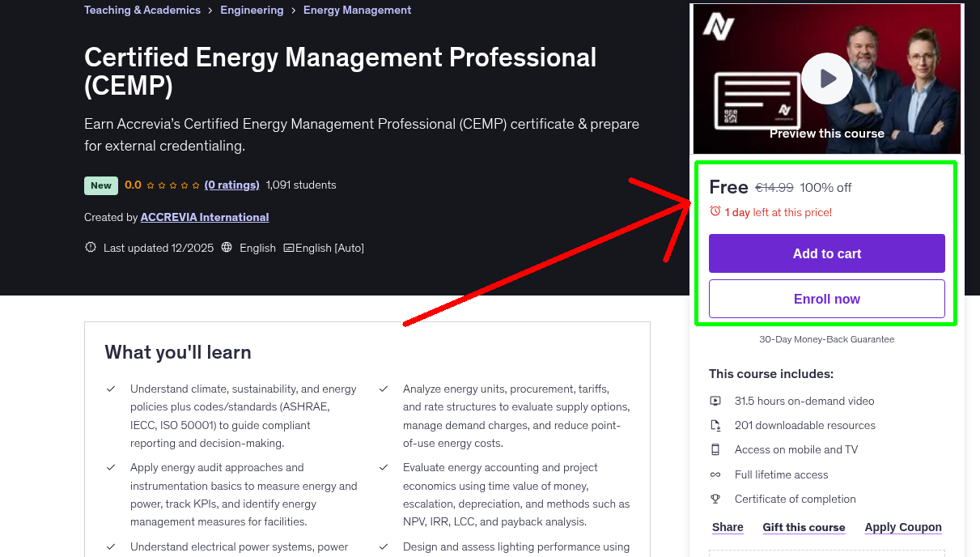Image resolution: width=980 pixels, height=557 pixels.
Task: Select the Teaching & Academics menu item
Action: point(142,10)
